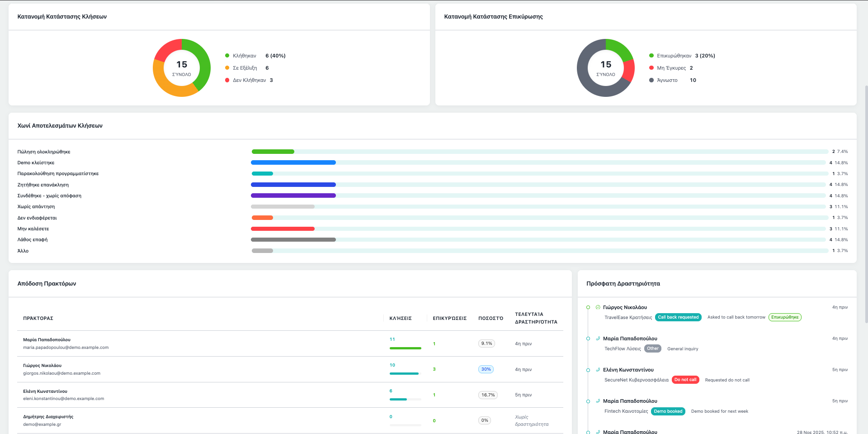Click the phone icon in the Fintech Καινοτομίες activity

coord(598,401)
